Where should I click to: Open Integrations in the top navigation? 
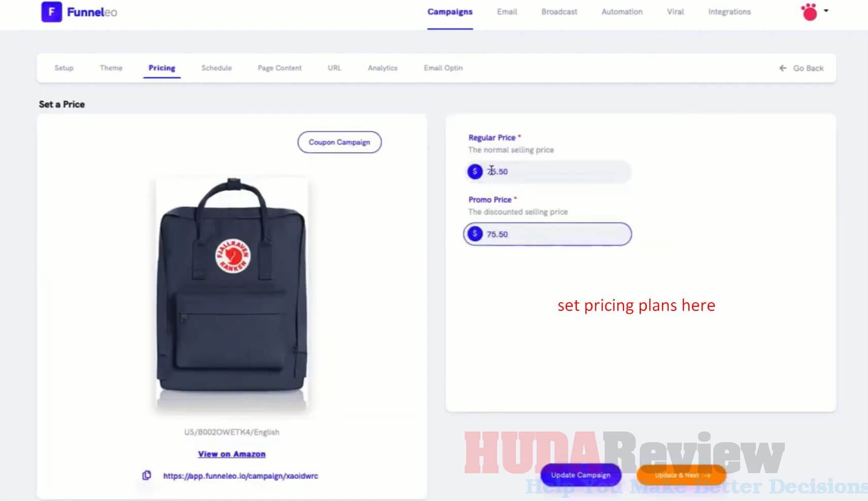(x=730, y=12)
